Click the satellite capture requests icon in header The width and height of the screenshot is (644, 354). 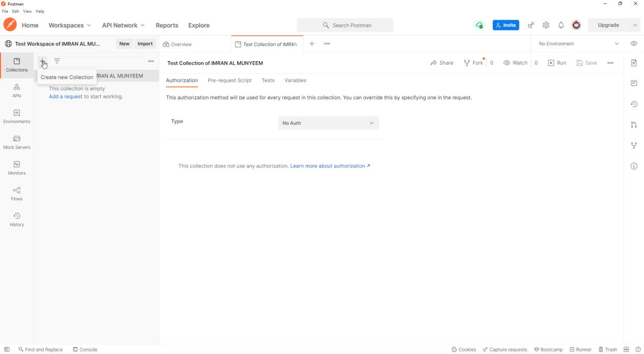(x=531, y=25)
